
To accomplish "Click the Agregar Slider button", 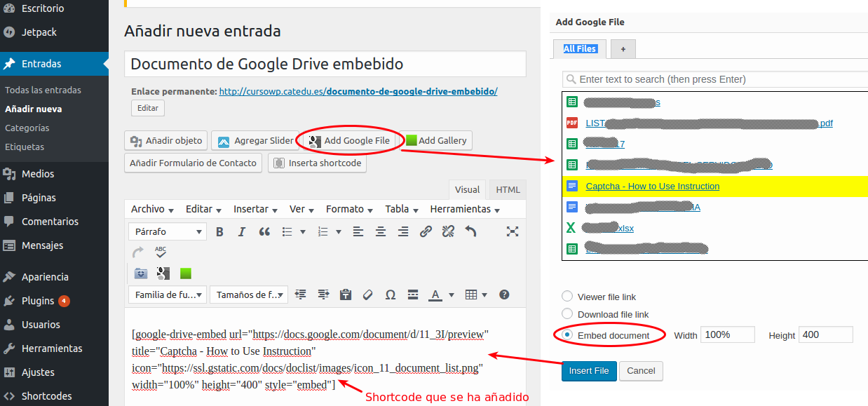I will coord(256,141).
